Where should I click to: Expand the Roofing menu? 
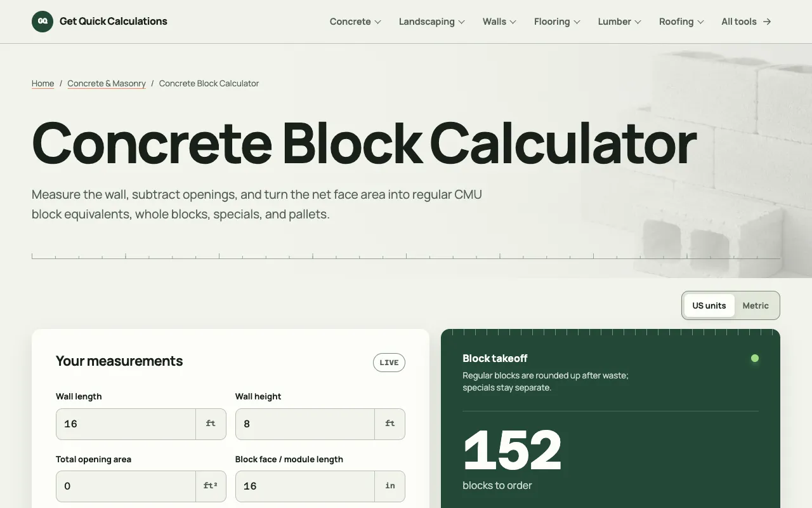coord(681,22)
